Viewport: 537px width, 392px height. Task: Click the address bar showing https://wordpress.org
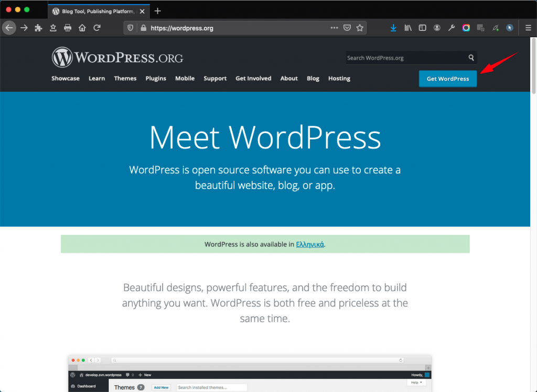coord(245,28)
